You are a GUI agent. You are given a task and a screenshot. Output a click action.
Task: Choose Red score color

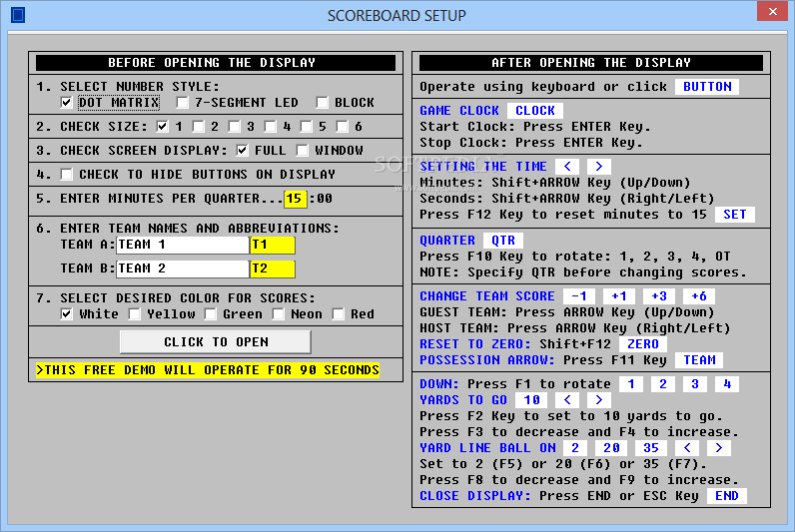coord(339,314)
